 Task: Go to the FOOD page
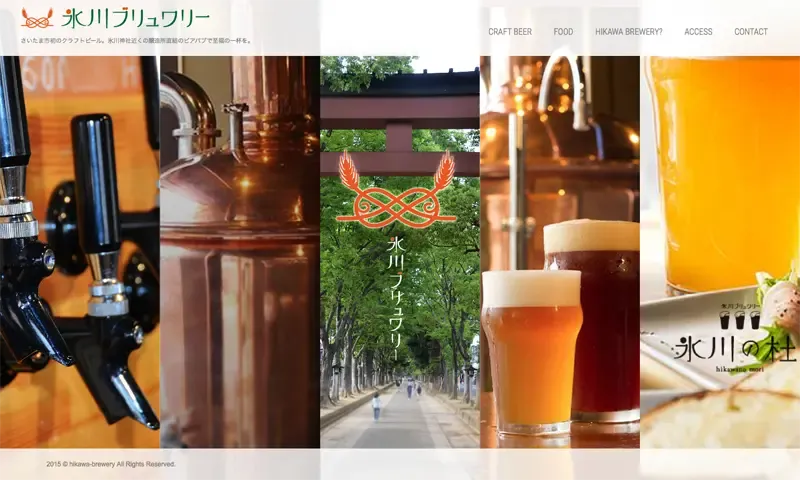[563, 32]
